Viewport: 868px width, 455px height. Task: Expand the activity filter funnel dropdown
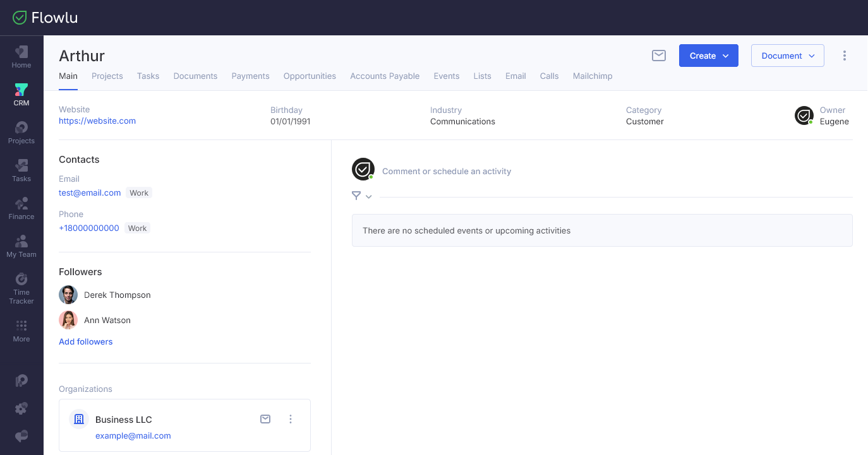[362, 196]
